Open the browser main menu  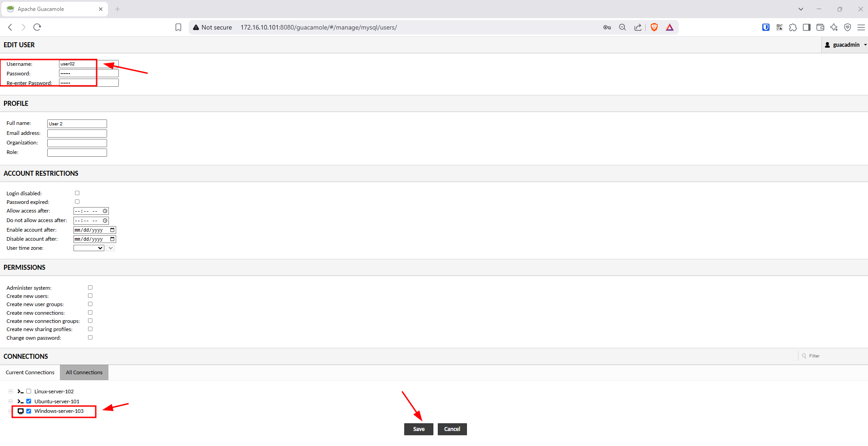(861, 27)
